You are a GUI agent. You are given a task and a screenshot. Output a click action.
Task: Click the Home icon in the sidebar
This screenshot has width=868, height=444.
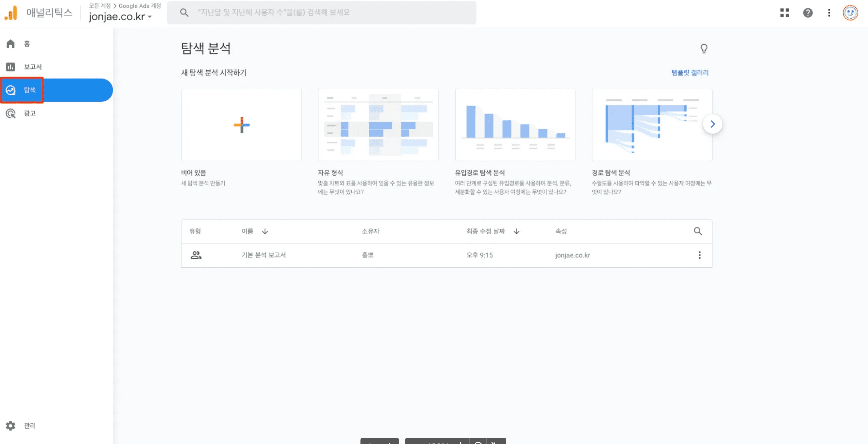[11, 44]
